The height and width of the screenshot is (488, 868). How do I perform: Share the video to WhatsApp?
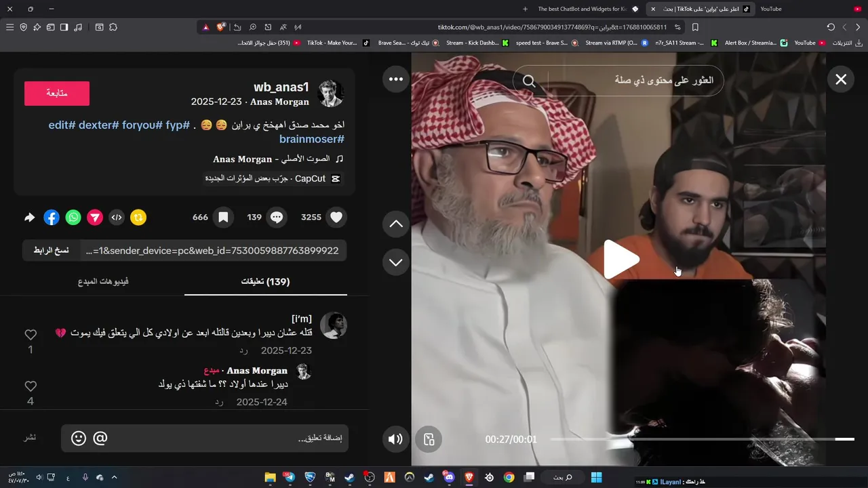[x=73, y=218]
